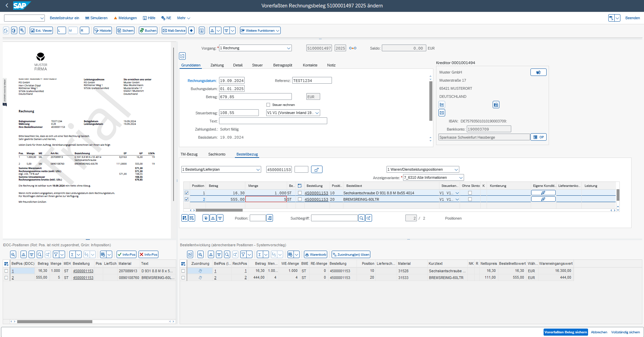Screen dimensions: 644x337
Task: Click the Historie toolbar button
Action: point(103,30)
